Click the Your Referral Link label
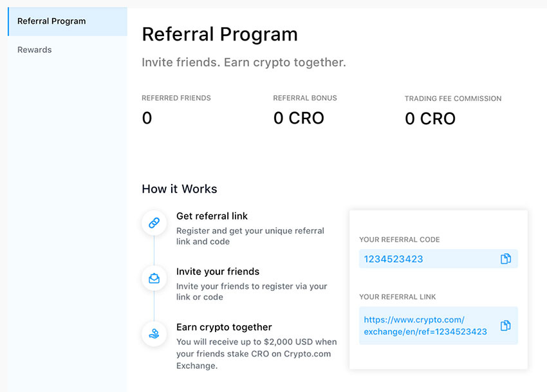The height and width of the screenshot is (392, 547). click(397, 297)
